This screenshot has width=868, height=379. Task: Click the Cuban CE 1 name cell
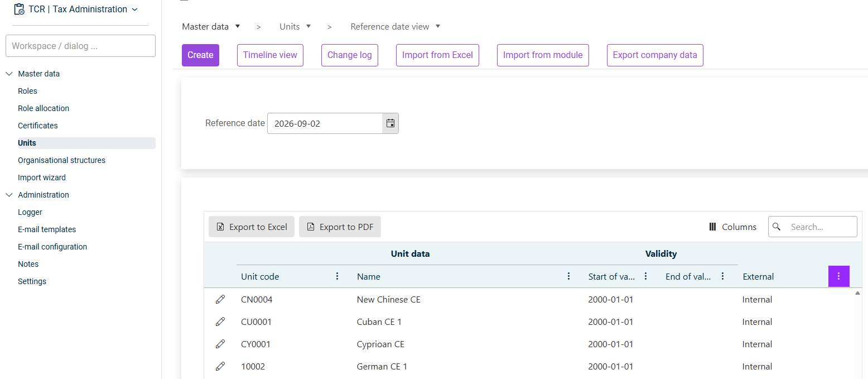(x=379, y=322)
